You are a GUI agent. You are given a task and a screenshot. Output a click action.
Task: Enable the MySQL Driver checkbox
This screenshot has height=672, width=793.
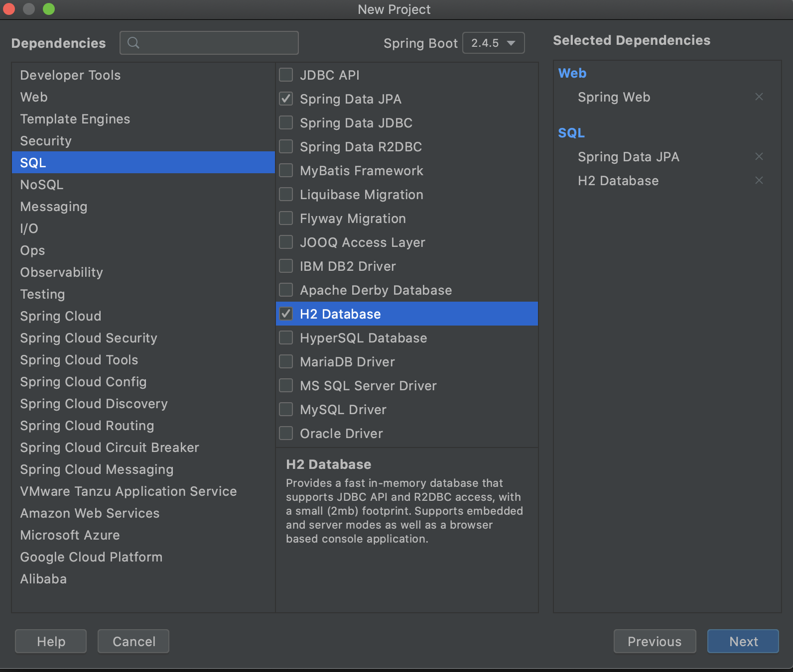[286, 409]
